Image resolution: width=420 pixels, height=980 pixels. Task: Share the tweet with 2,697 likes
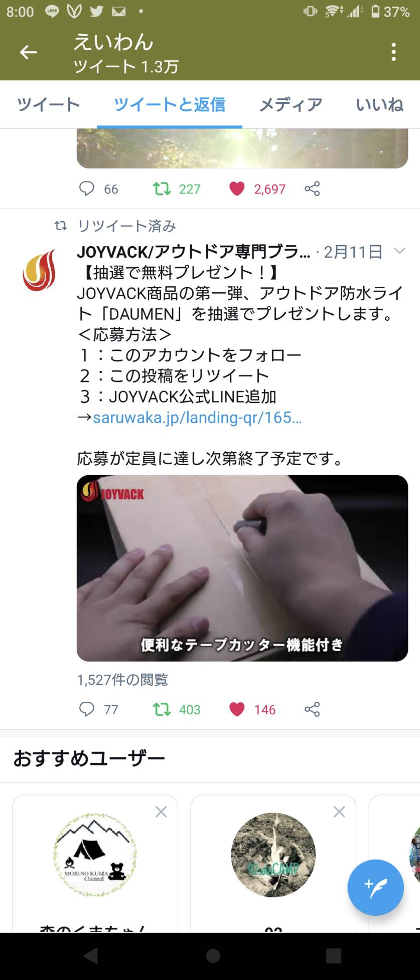312,188
